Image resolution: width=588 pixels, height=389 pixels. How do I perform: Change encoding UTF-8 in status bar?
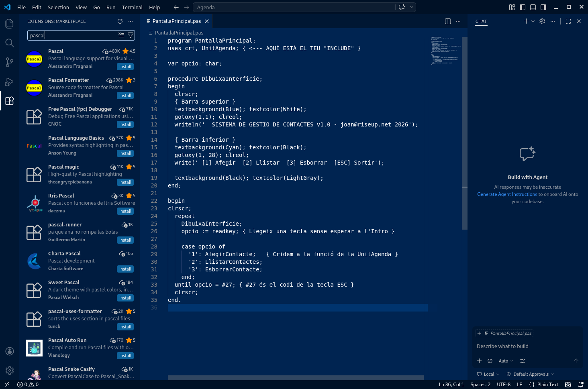pyautogui.click(x=504, y=385)
